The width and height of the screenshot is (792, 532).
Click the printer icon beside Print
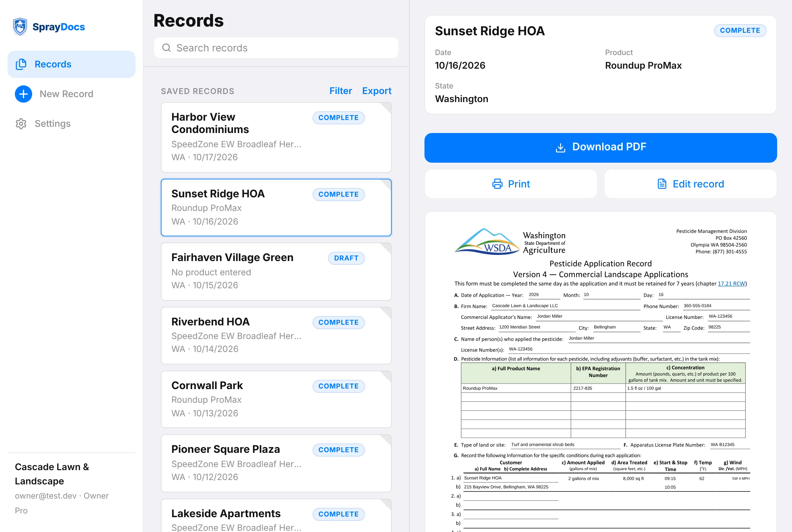(x=497, y=184)
